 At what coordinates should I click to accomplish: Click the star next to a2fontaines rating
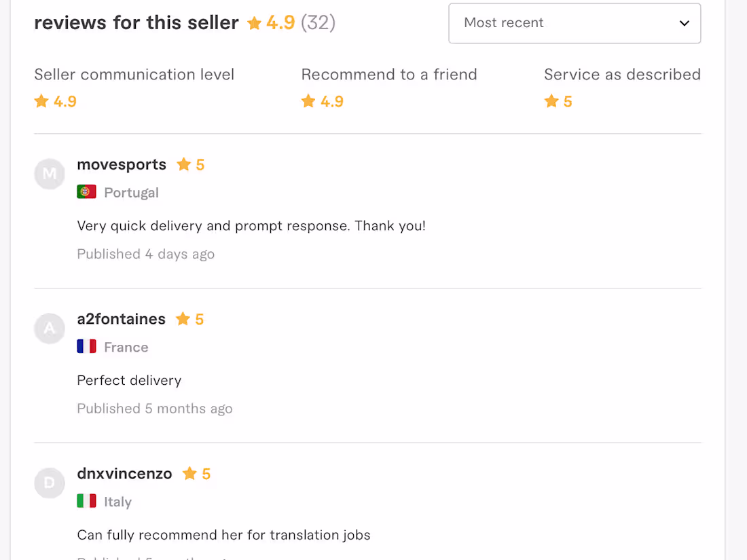183,319
